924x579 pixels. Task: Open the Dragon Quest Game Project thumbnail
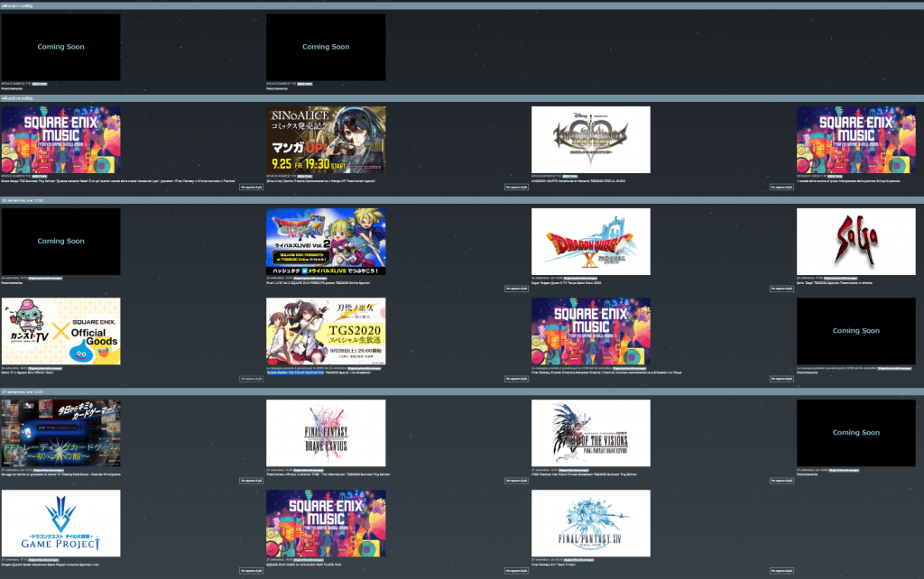tap(60, 523)
